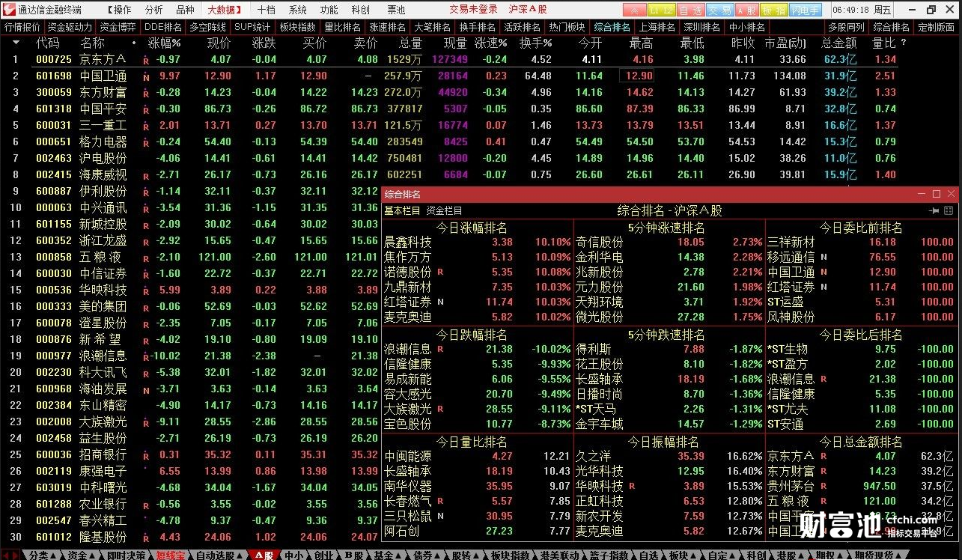962x560 pixels.
Task: Open the 分析 menu
Action: [153, 10]
